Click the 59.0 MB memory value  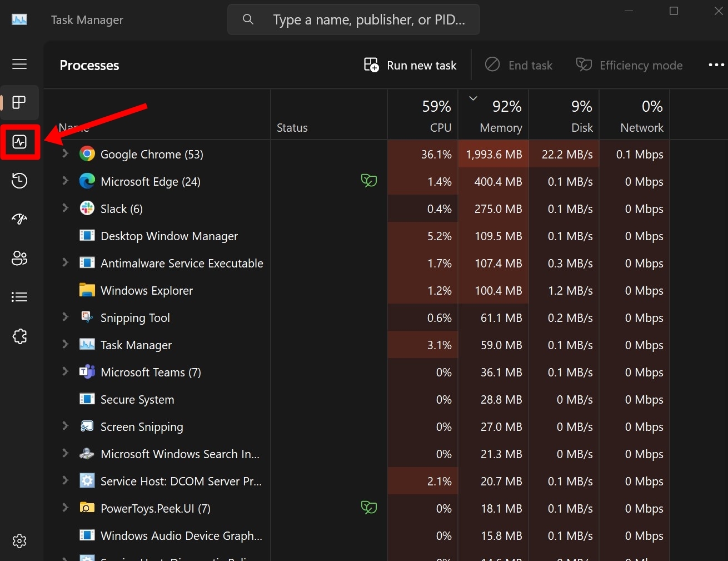501,345
